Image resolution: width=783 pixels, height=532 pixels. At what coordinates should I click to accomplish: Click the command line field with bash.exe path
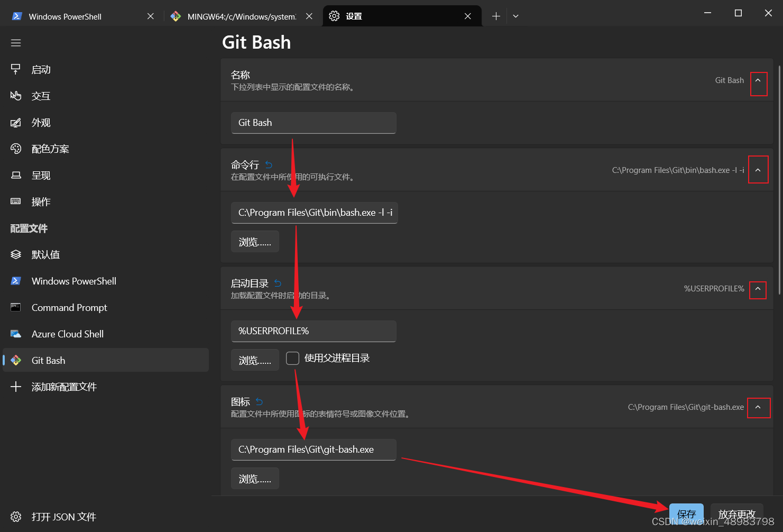[x=315, y=213]
